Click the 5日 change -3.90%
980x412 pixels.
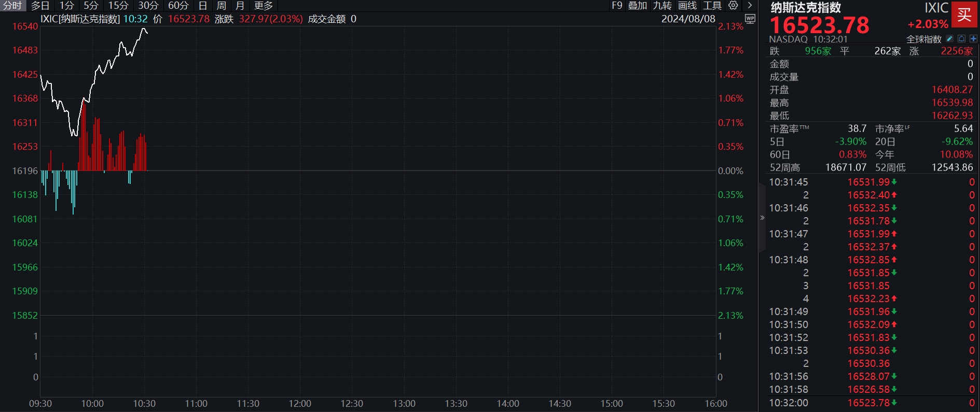(x=851, y=141)
